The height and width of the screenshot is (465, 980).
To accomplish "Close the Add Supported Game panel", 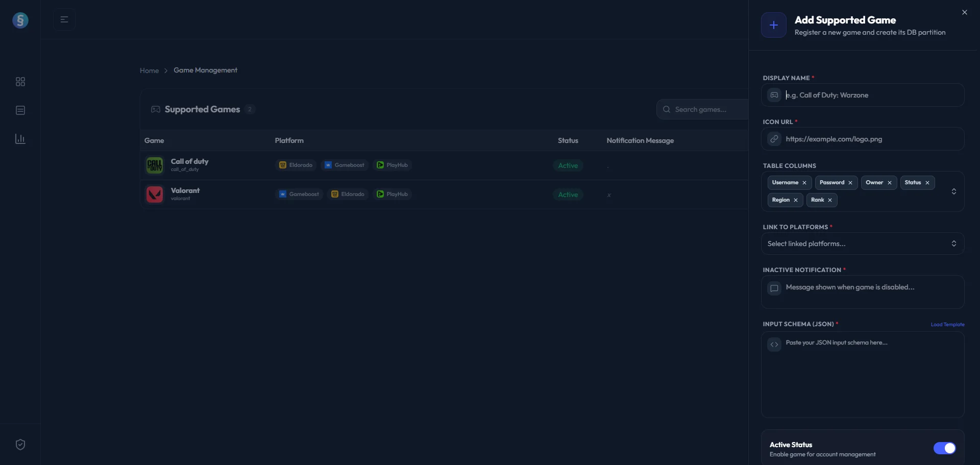I will tap(964, 12).
